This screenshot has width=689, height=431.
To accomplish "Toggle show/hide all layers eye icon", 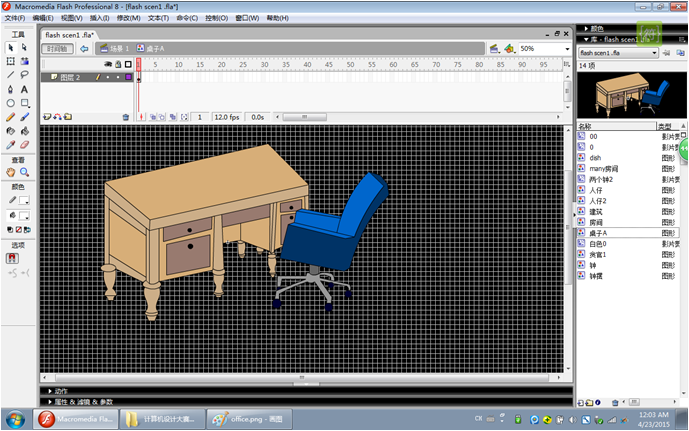I will pyautogui.click(x=107, y=64).
